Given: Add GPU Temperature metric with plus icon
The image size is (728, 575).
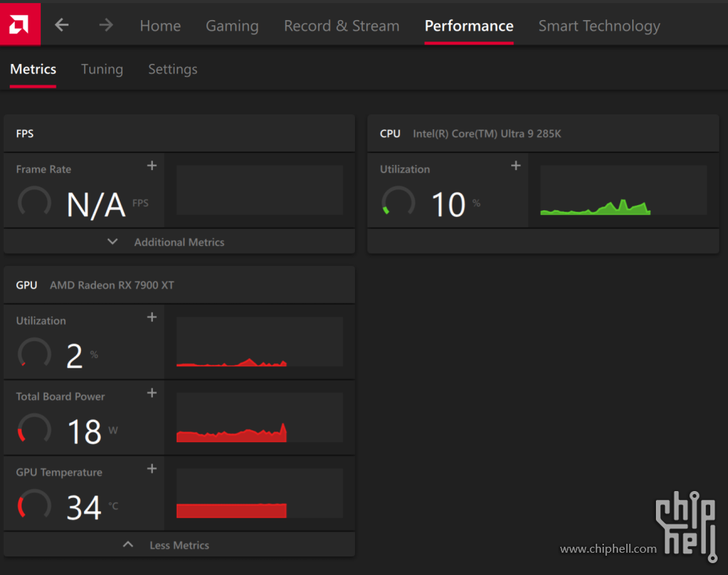Looking at the screenshot, I should (x=152, y=469).
